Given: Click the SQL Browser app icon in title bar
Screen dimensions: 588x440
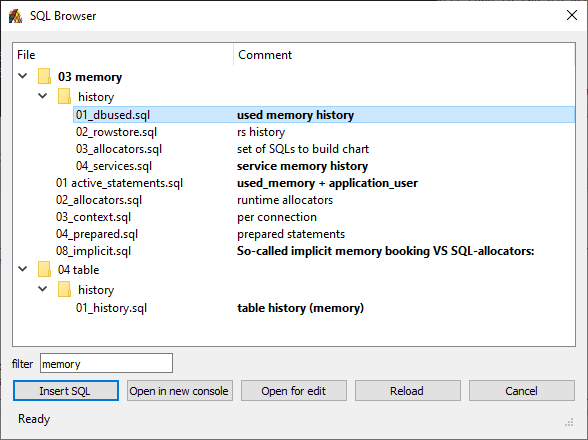Looking at the screenshot, I should 15,16.
